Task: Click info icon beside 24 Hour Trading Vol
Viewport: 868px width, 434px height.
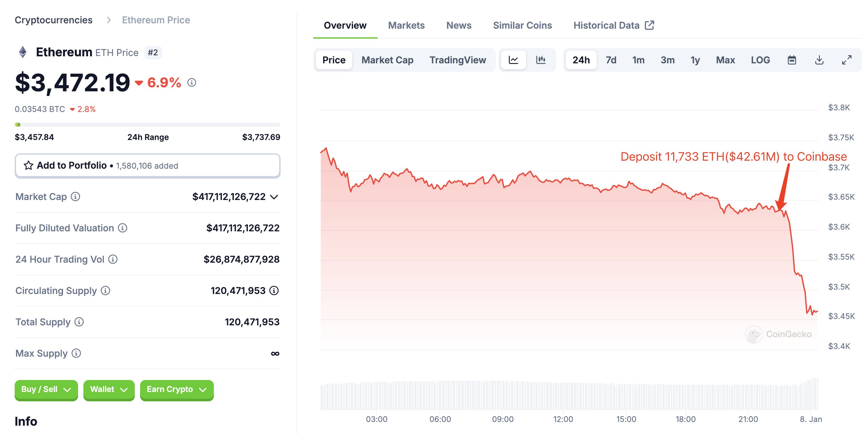Action: coord(113,259)
